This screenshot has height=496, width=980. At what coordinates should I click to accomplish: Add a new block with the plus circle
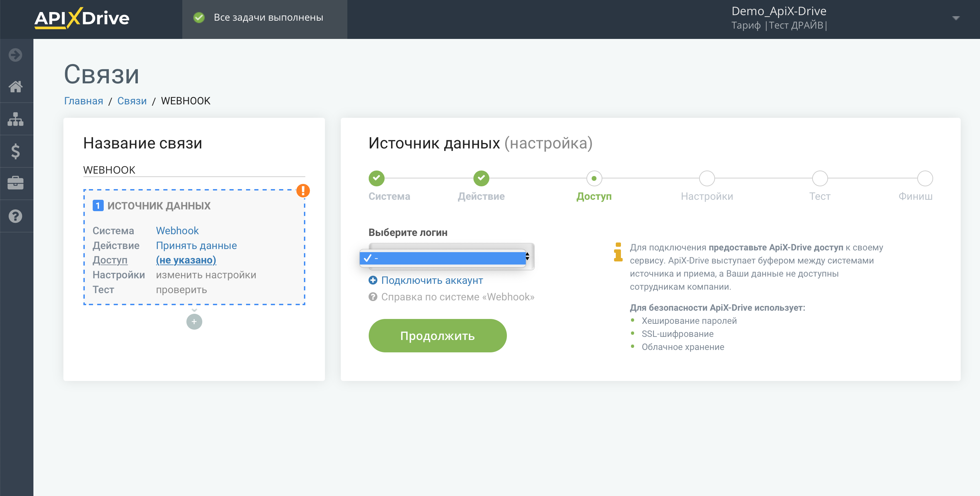point(194,322)
